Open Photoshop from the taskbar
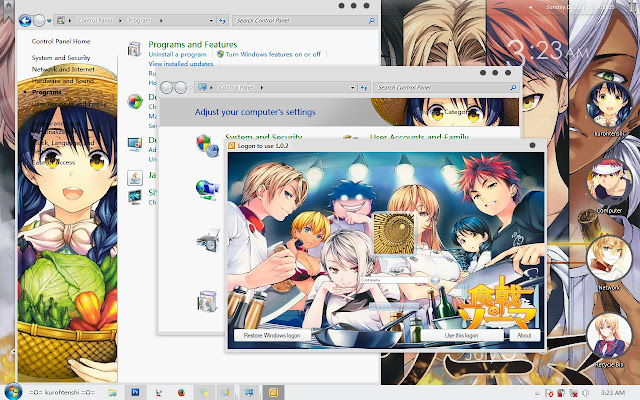The height and width of the screenshot is (400, 640). tap(135, 393)
